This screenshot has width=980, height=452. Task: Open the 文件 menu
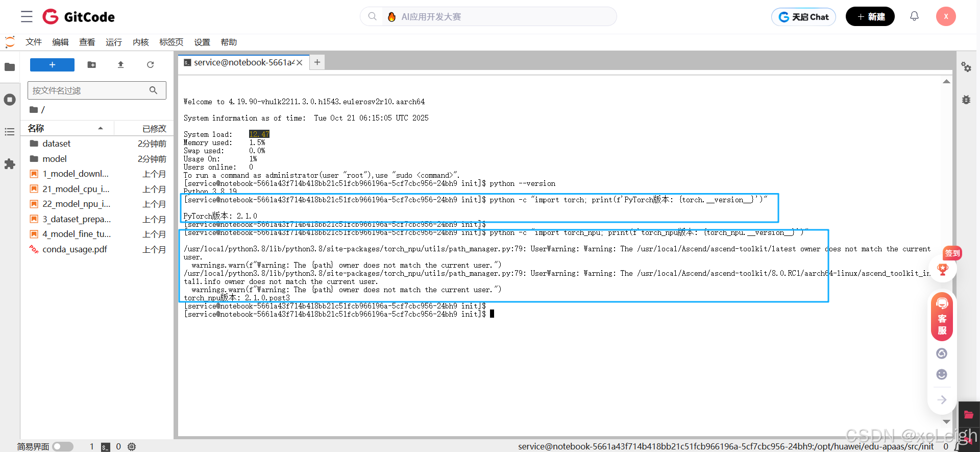pyautogui.click(x=34, y=42)
